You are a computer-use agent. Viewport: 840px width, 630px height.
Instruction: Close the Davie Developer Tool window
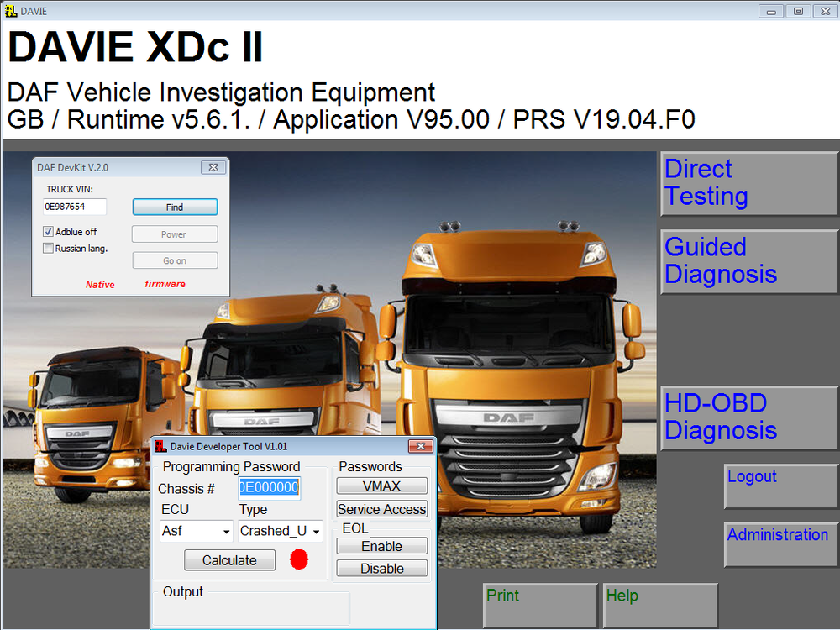click(x=420, y=446)
